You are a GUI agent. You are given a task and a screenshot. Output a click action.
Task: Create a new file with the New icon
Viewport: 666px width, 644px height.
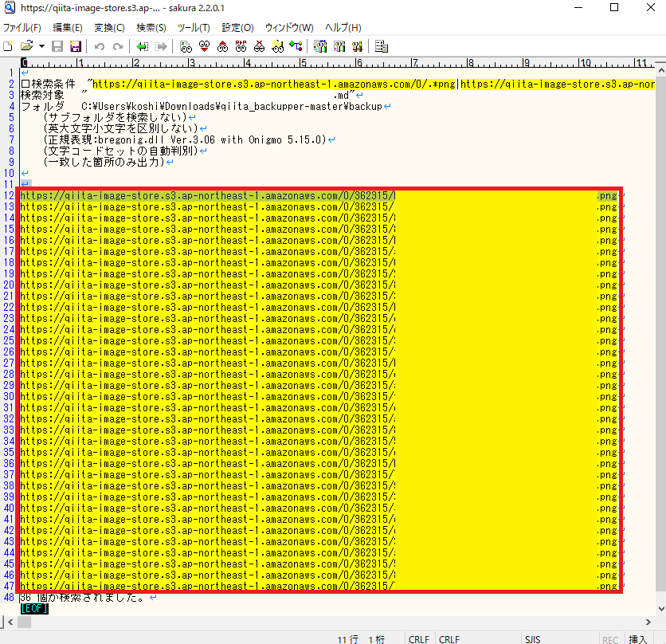click(9, 46)
